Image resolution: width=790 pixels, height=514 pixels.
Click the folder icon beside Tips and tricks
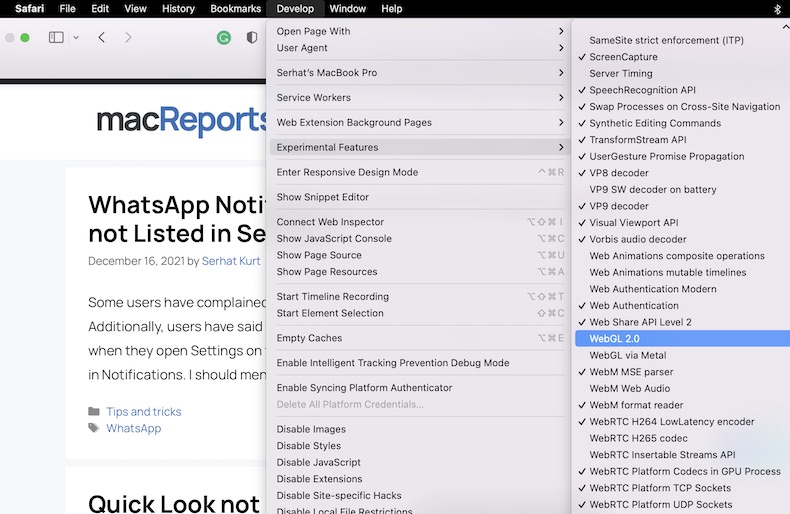(x=94, y=411)
